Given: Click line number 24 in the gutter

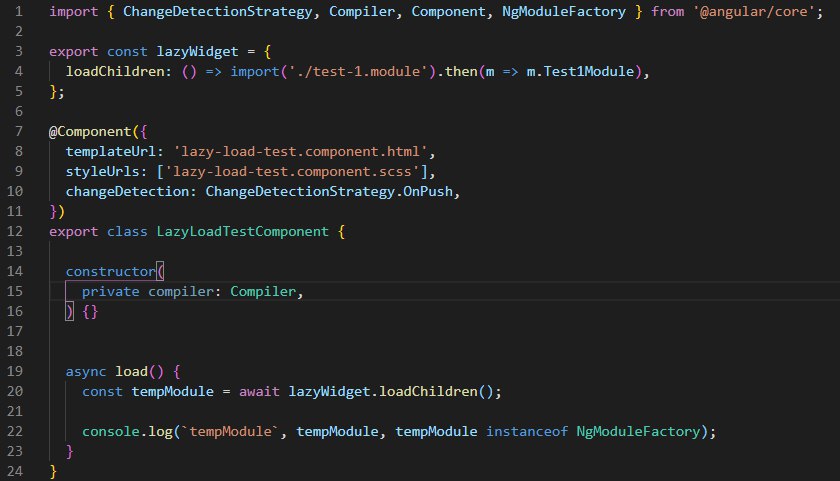Looking at the screenshot, I should coord(15,471).
